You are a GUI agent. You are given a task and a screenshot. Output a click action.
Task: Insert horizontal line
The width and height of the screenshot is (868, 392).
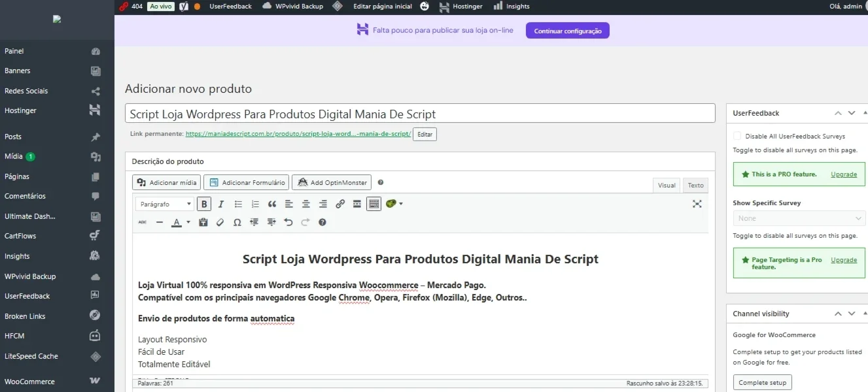tap(160, 222)
